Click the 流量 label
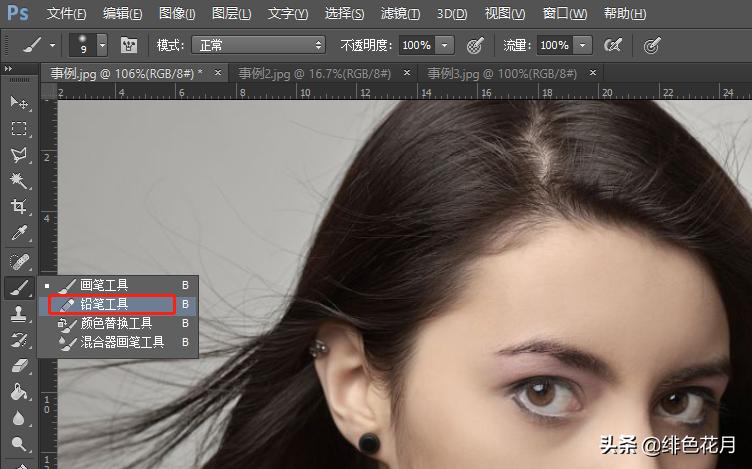This screenshot has height=469, width=752. (x=517, y=46)
